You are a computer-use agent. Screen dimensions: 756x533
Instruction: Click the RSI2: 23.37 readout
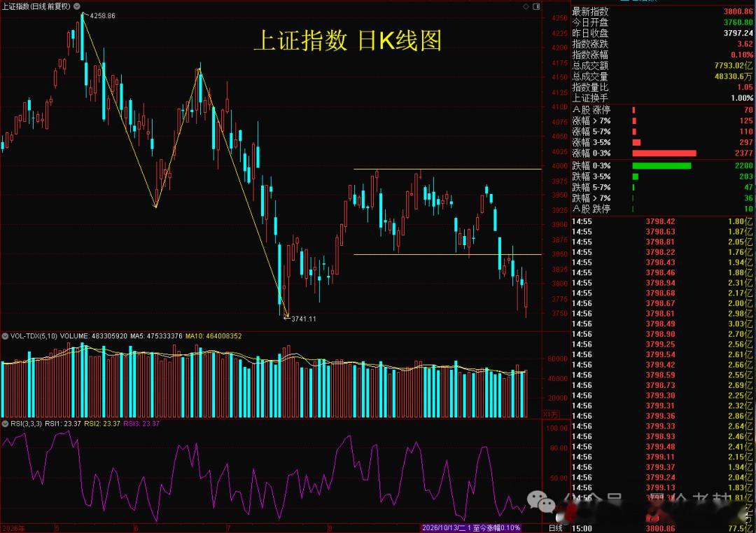[x=102, y=424]
